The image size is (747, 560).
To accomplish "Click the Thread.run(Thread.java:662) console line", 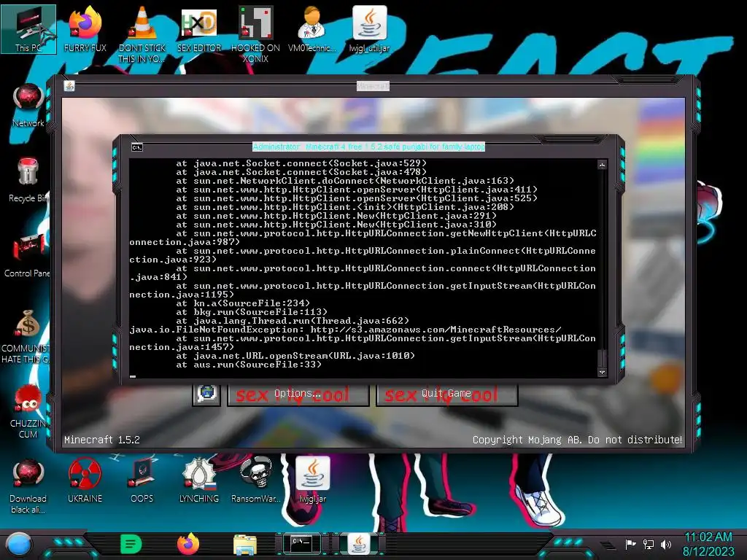I will 293,321.
